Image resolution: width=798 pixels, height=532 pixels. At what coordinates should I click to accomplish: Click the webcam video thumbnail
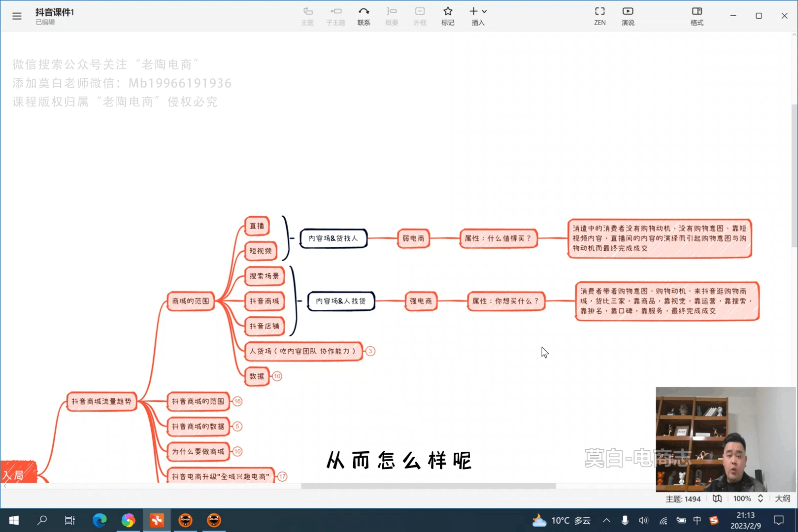pyautogui.click(x=726, y=439)
